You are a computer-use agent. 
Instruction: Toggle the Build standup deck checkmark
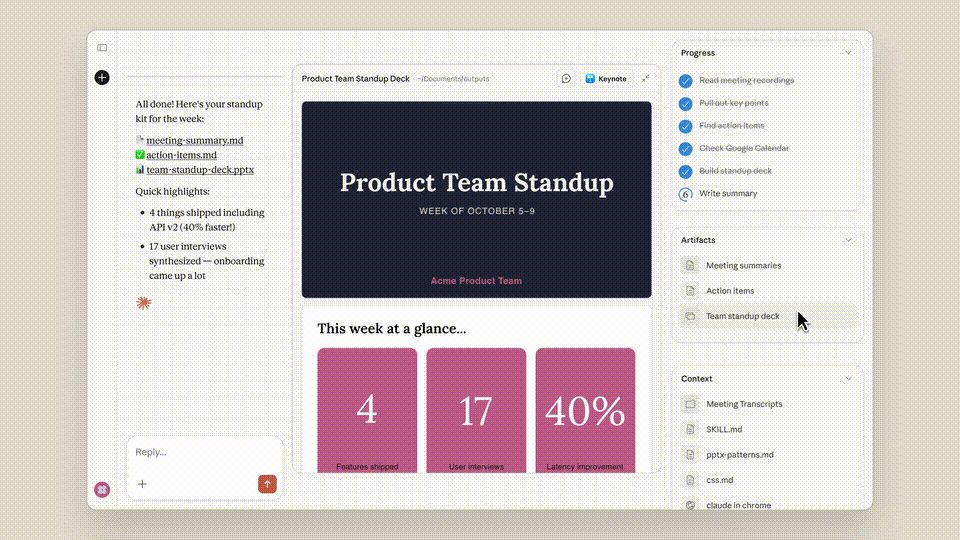pos(685,171)
